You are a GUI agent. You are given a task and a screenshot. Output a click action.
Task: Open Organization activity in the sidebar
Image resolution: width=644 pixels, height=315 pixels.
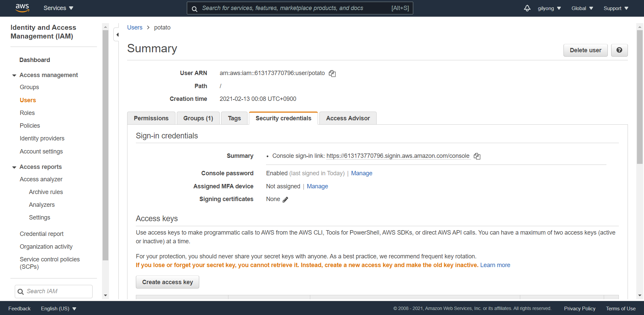[x=46, y=247]
